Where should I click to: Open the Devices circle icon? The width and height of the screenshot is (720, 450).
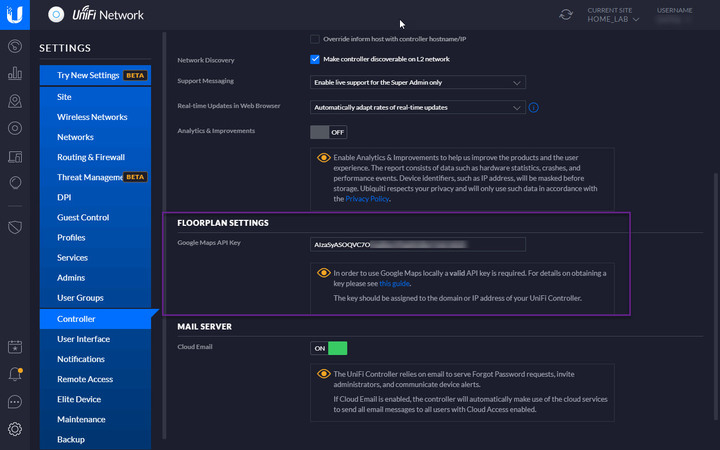[x=15, y=128]
